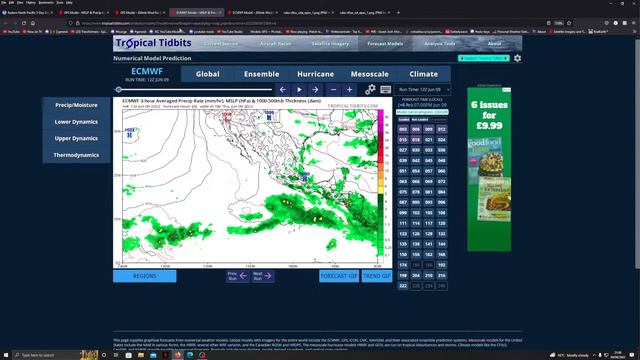Image resolution: width=640 pixels, height=360 pixels.
Task: Select forecast hour 120
Action: click(x=441, y=223)
